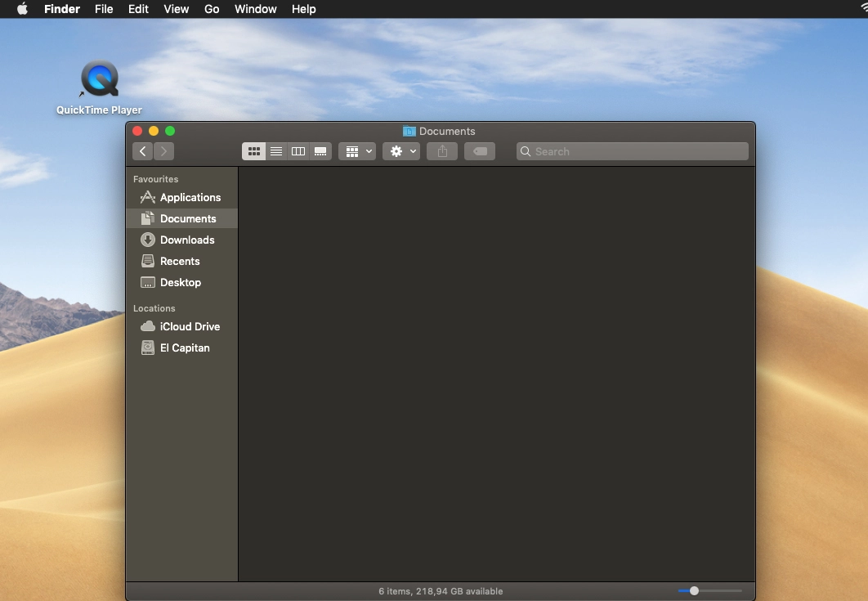Click the Share toolbar button
The width and height of the screenshot is (868, 601).
442,151
